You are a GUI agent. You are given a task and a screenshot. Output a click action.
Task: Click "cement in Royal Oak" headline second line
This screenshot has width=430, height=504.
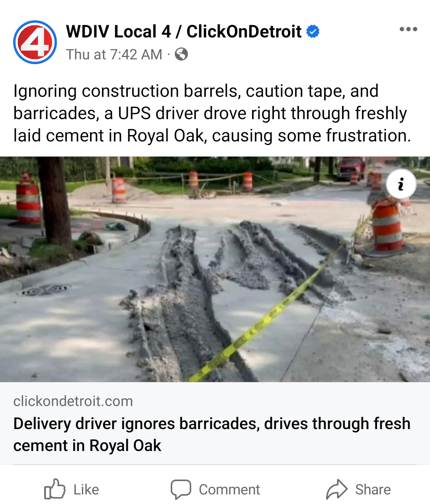coord(87,445)
